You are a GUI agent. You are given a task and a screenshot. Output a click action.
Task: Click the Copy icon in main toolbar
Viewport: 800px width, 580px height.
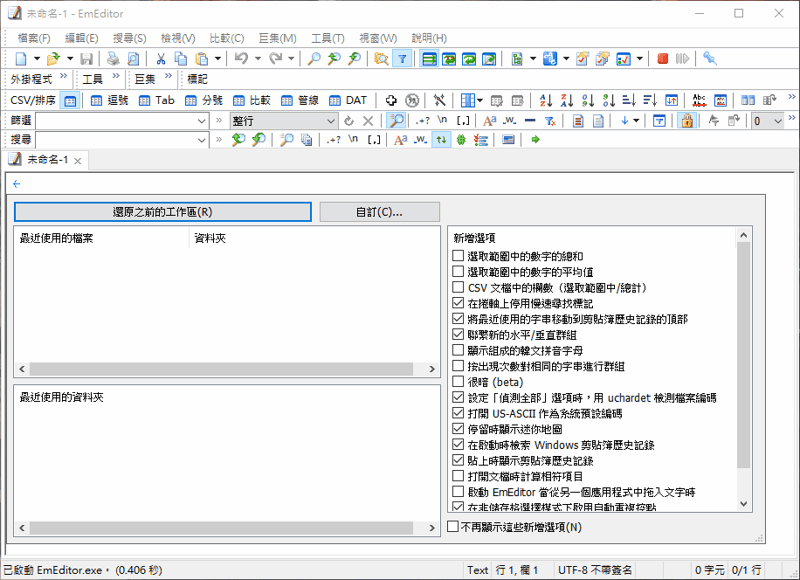click(181, 59)
